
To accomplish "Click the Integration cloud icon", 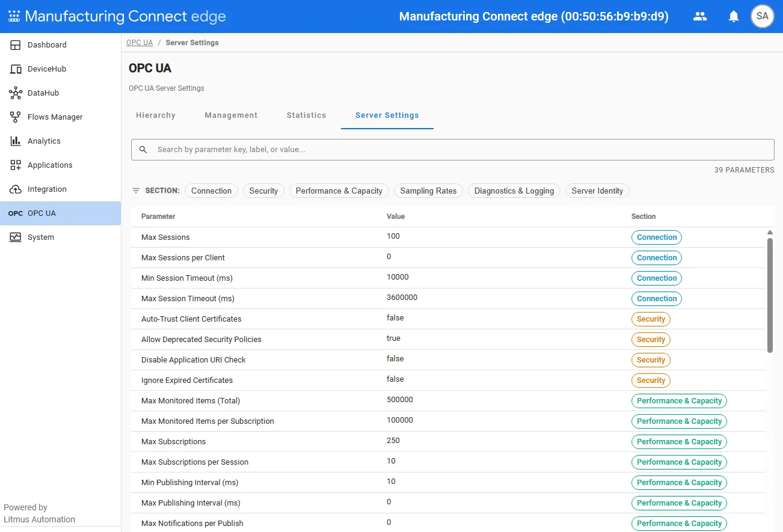I will tap(16, 189).
